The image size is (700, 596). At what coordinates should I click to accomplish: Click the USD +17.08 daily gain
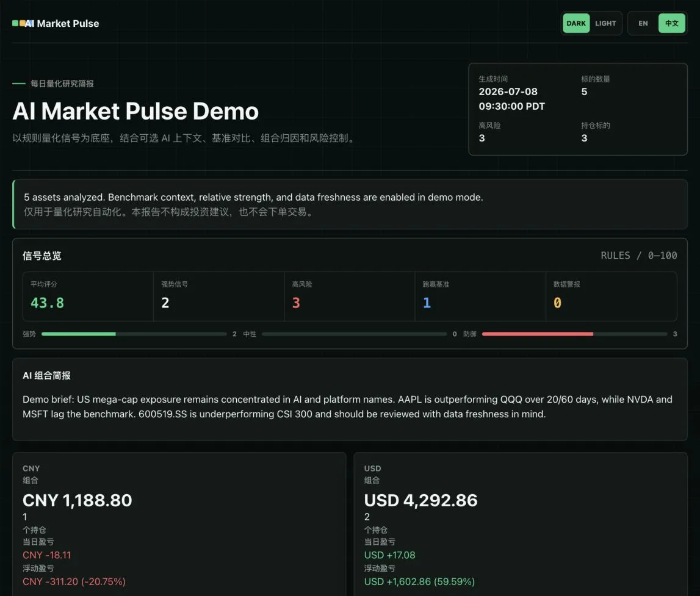click(x=389, y=555)
